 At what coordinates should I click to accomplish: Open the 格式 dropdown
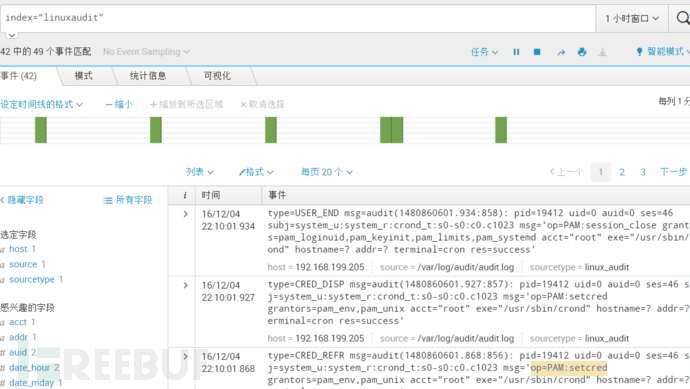tap(256, 172)
